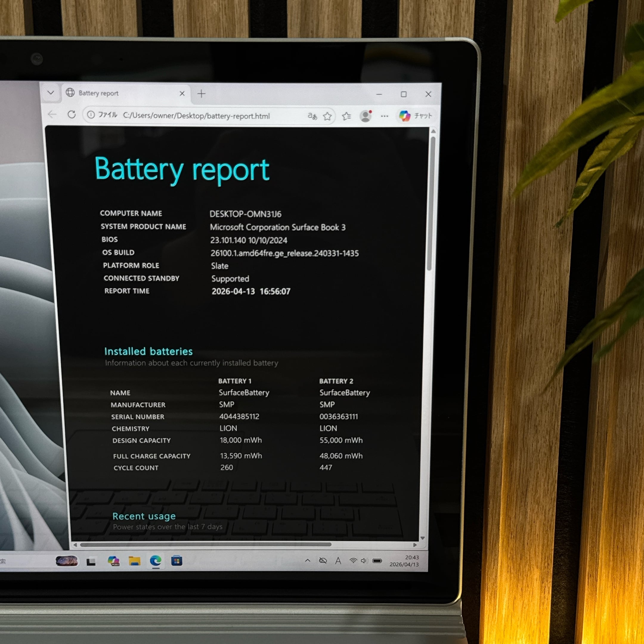Click the ファイル site info icon

(x=91, y=115)
